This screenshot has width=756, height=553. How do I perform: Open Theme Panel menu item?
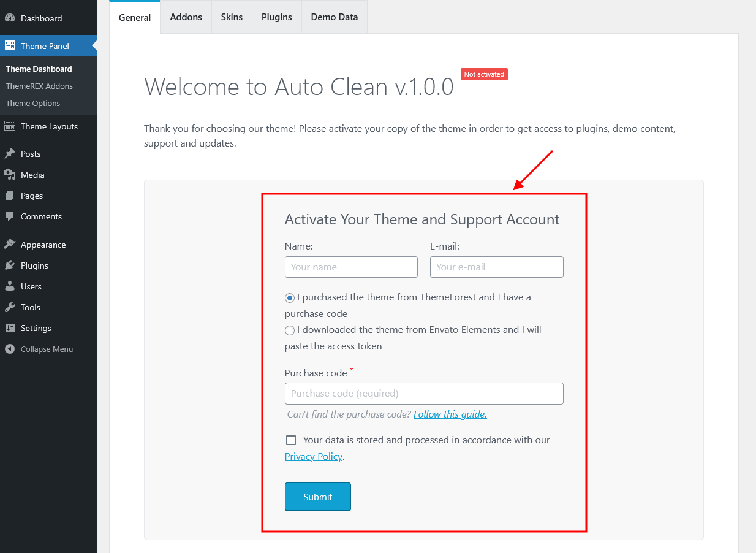coord(48,46)
